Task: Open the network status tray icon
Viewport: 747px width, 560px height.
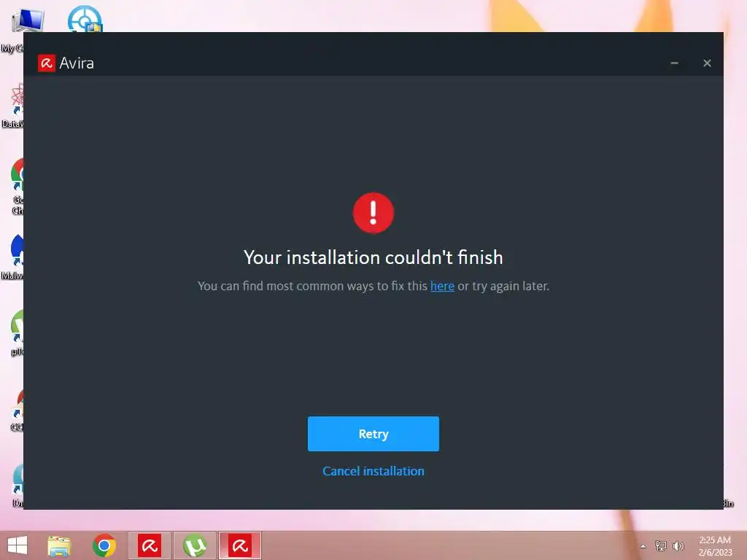Action: click(x=661, y=545)
